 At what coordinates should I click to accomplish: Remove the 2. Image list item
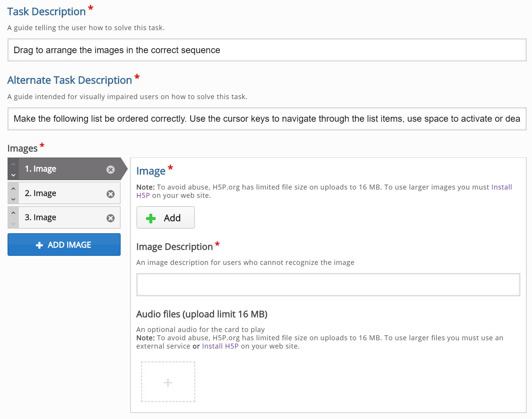click(110, 194)
